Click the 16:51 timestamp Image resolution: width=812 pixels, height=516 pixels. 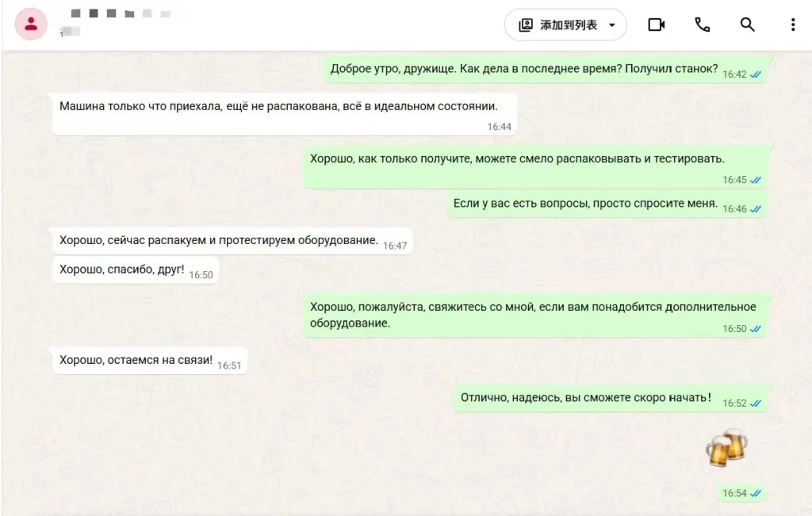(x=229, y=366)
